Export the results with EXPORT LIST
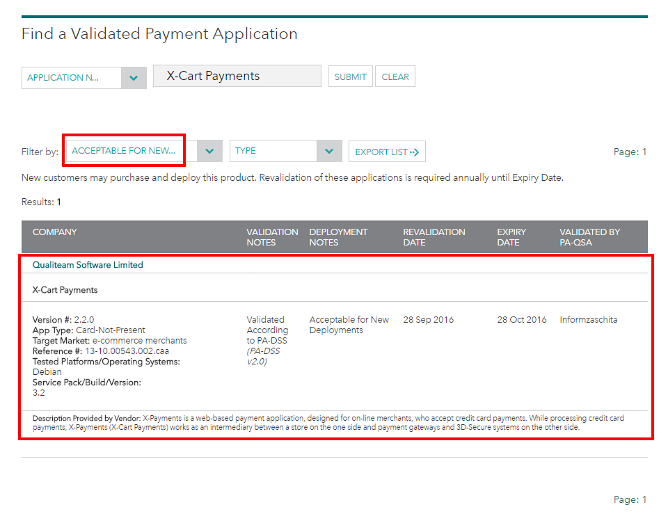 coord(387,152)
